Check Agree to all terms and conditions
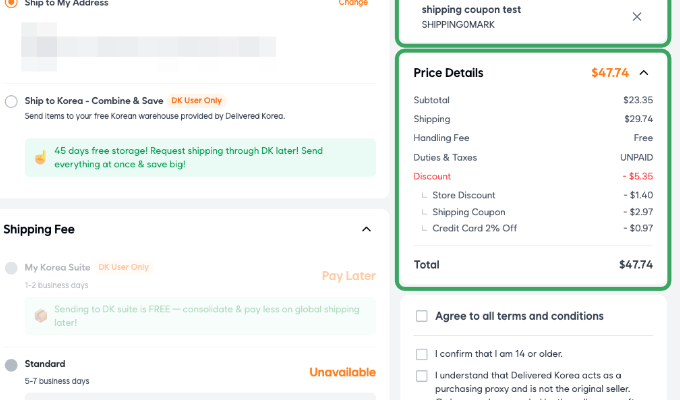The height and width of the screenshot is (400, 680). coord(422,316)
